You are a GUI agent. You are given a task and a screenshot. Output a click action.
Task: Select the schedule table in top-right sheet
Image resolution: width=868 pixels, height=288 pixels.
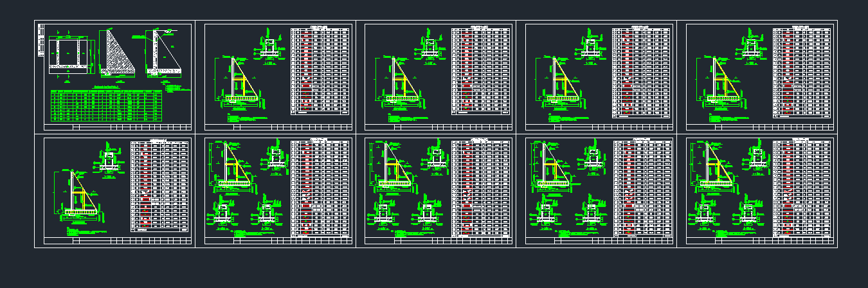(x=802, y=72)
